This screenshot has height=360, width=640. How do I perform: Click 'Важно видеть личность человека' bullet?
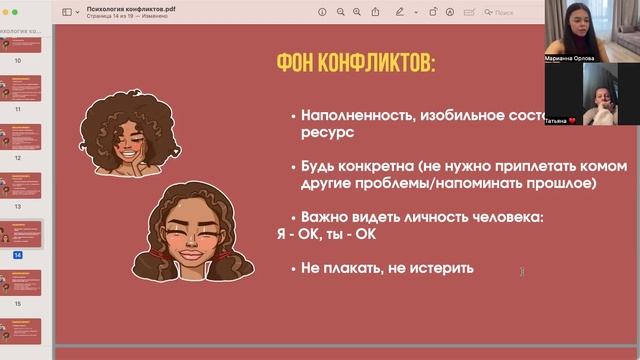pyautogui.click(x=422, y=217)
